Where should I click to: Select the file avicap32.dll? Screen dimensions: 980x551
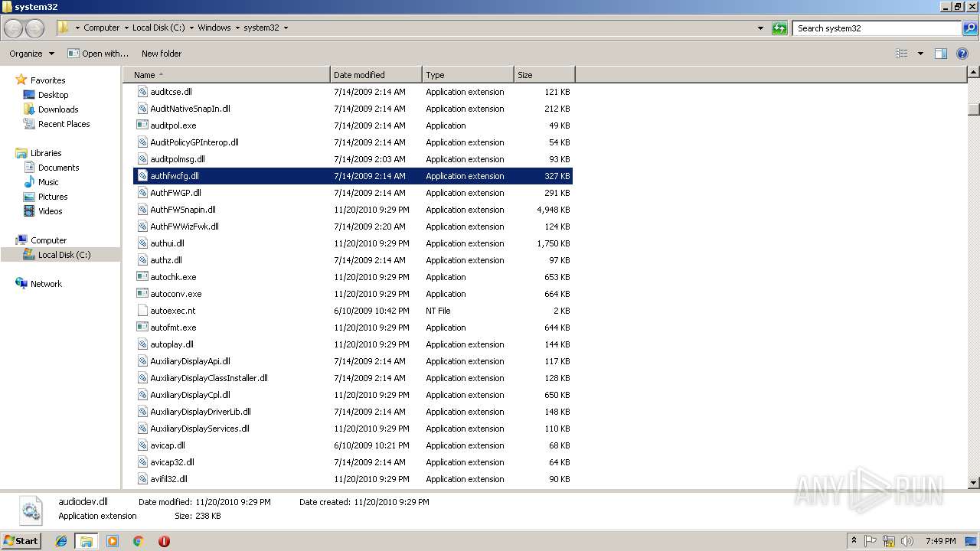click(x=354, y=462)
